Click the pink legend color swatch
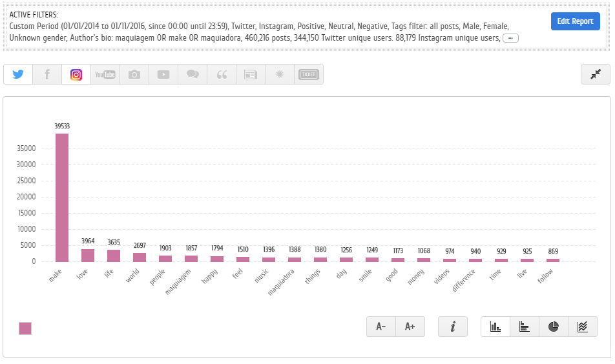 (25, 329)
